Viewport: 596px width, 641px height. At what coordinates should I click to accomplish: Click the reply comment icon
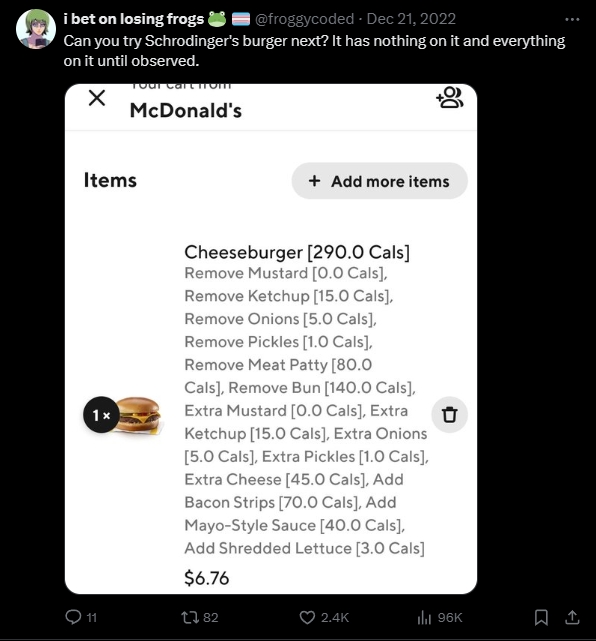(x=73, y=617)
